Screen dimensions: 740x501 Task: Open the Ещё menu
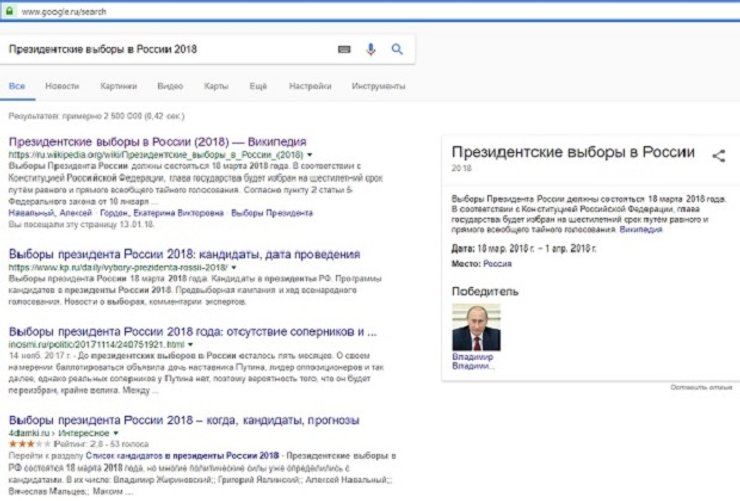coord(258,86)
